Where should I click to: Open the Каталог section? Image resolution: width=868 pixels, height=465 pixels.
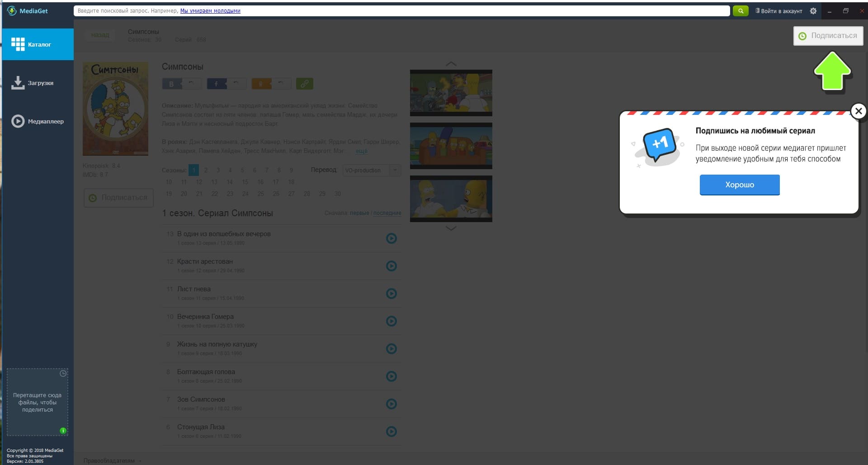click(38, 44)
